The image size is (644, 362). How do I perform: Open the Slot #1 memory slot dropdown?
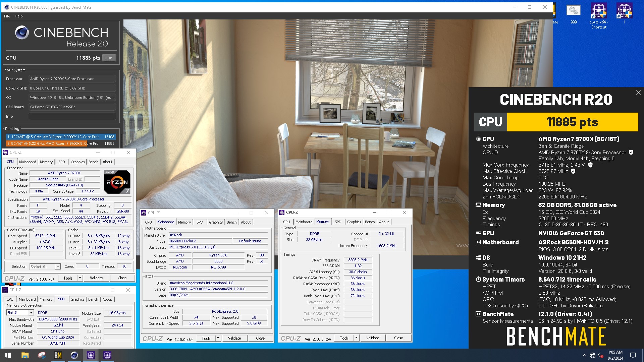pos(20,313)
